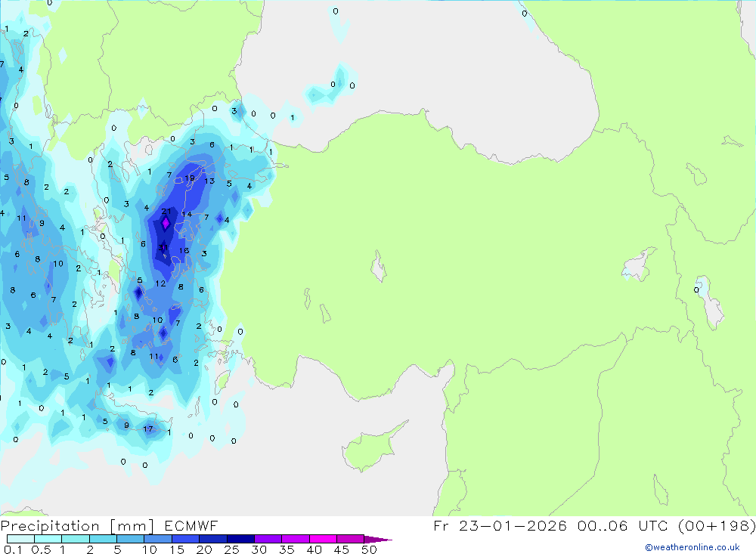756x554 pixels.
Task: Click the '15' legend scale label
Action: pyautogui.click(x=177, y=549)
